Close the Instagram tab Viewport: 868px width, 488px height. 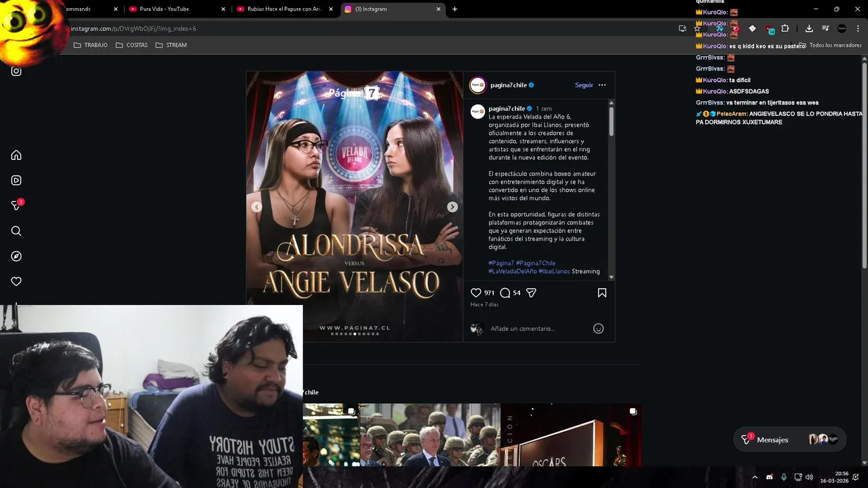438,9
